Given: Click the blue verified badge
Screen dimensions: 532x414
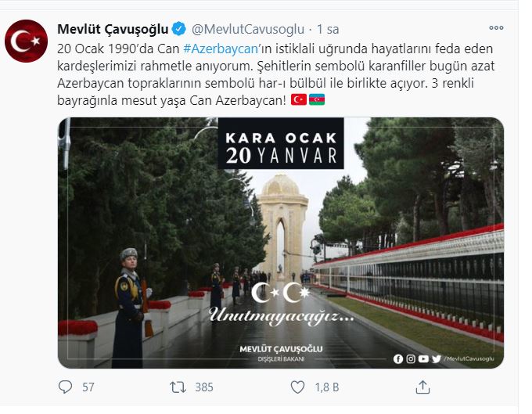Looking at the screenshot, I should pyautogui.click(x=179, y=29).
